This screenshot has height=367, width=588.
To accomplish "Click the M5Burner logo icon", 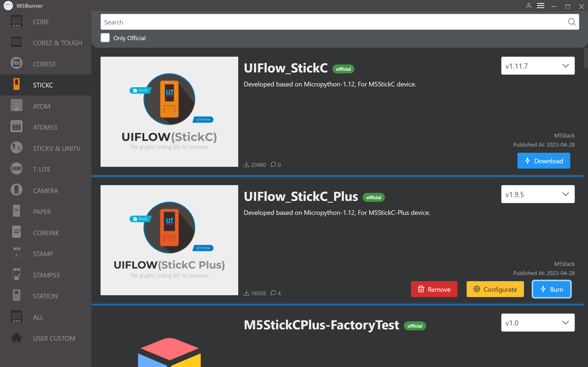I will pos(8,6).
